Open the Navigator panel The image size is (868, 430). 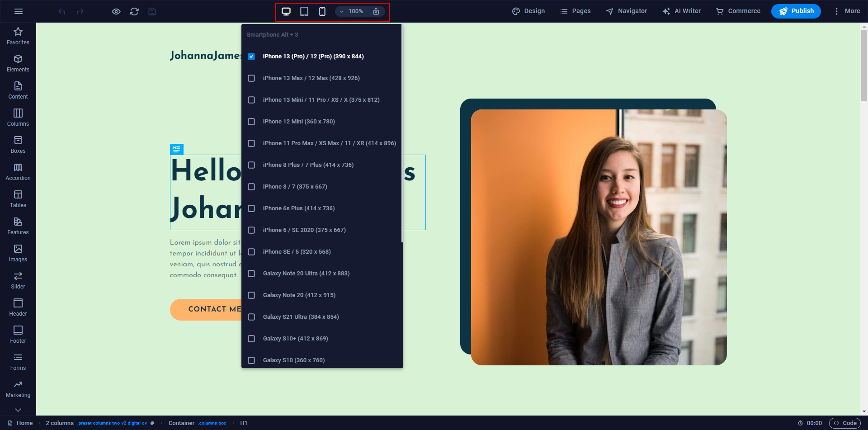click(x=627, y=11)
